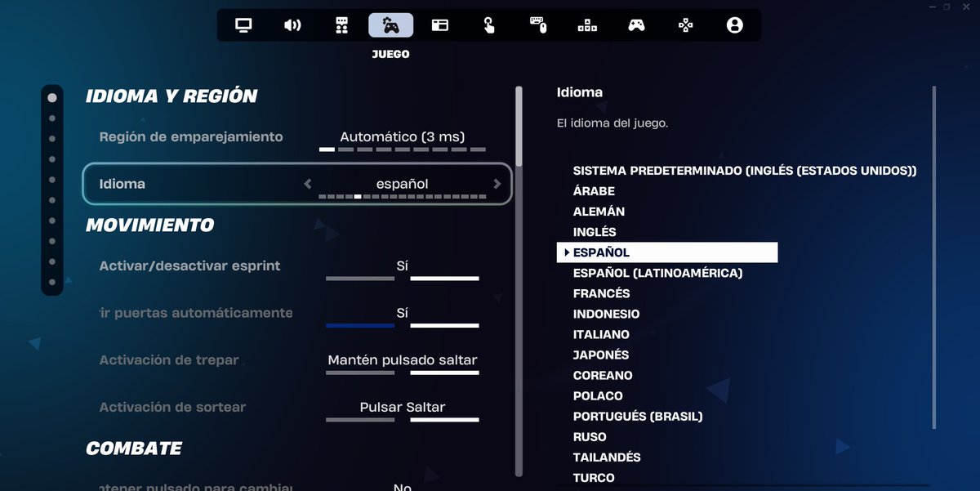Click the MOVIMIENTO section header
Image resolution: width=980 pixels, height=491 pixels.
click(149, 225)
